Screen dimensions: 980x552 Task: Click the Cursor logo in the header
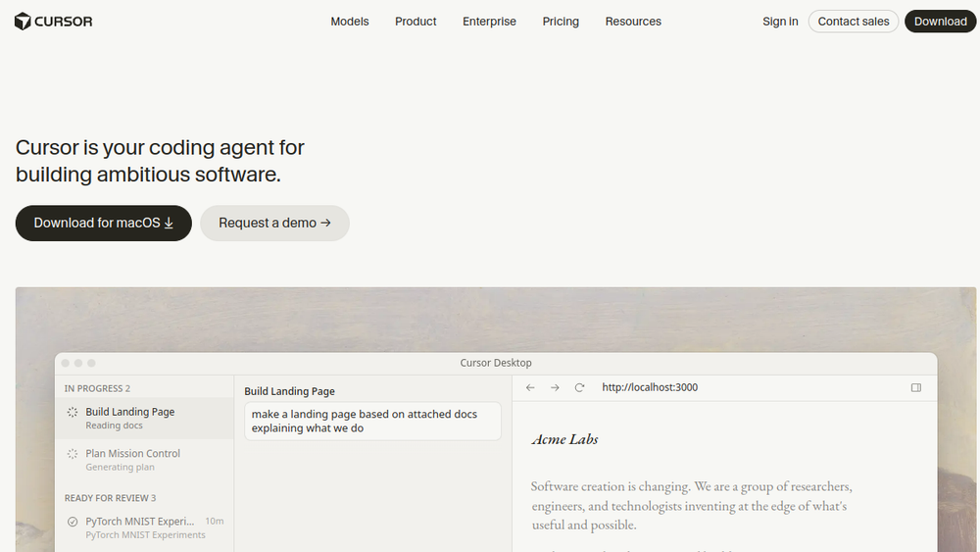[x=53, y=22]
